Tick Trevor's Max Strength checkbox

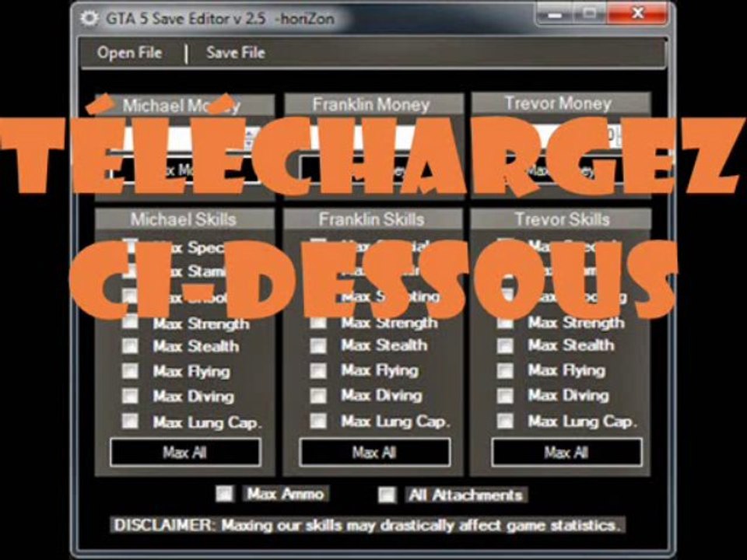tap(505, 322)
